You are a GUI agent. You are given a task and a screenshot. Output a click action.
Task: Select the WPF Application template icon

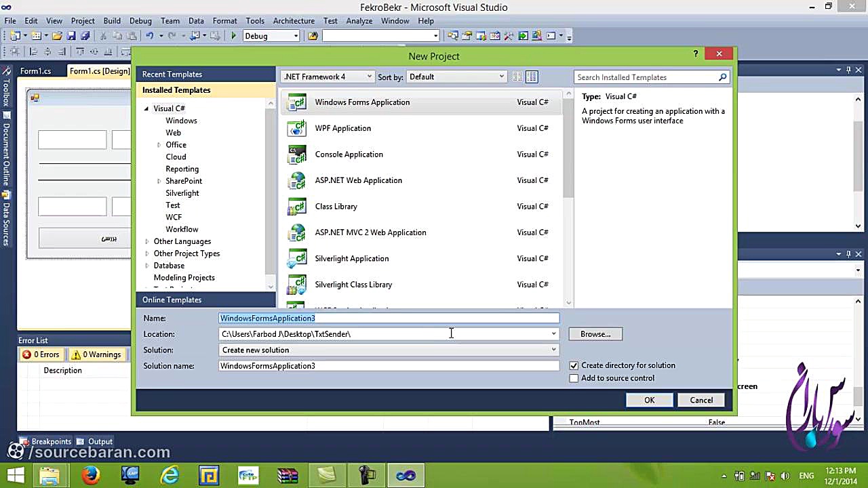click(x=297, y=128)
